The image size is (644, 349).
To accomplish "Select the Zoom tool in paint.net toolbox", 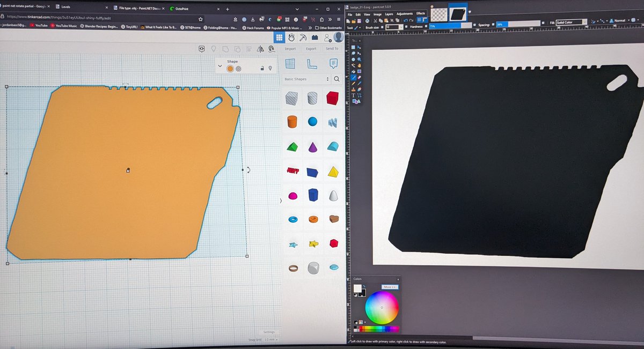I will coord(360,59).
